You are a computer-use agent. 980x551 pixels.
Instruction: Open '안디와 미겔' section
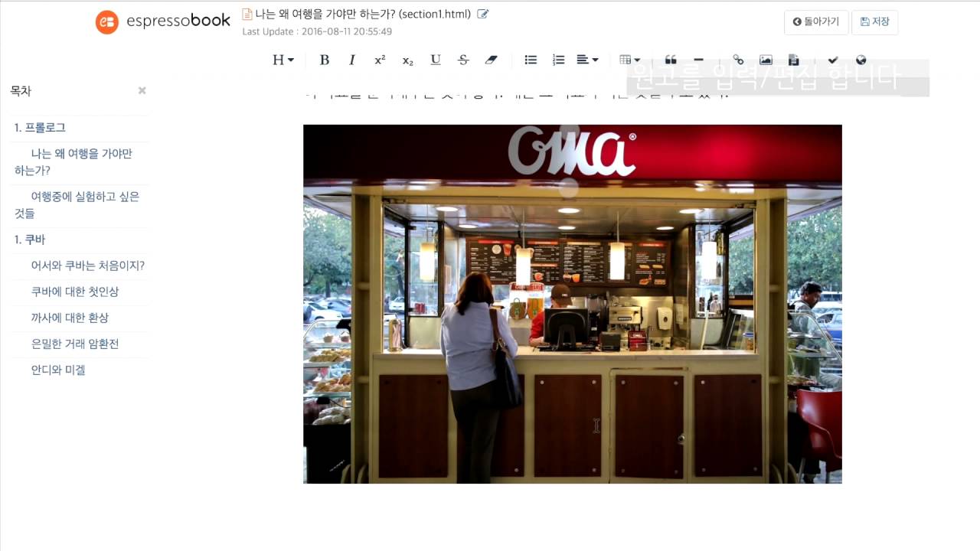pos(58,370)
